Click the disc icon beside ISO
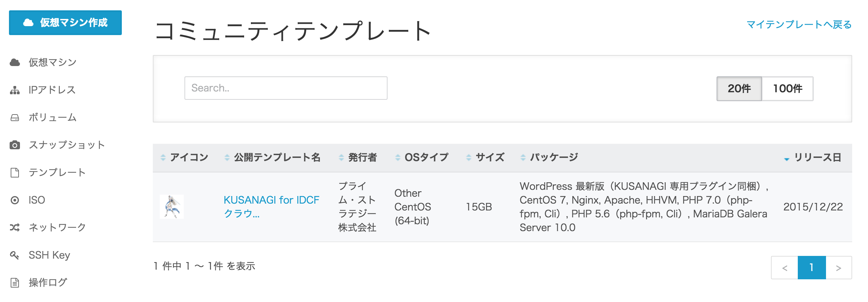 [x=15, y=200]
